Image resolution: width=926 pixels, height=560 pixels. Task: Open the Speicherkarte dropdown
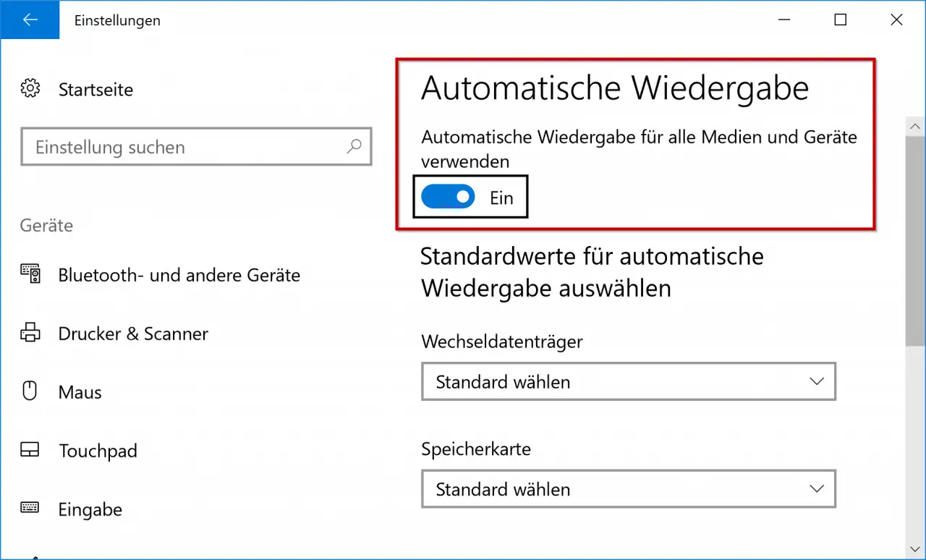629,489
